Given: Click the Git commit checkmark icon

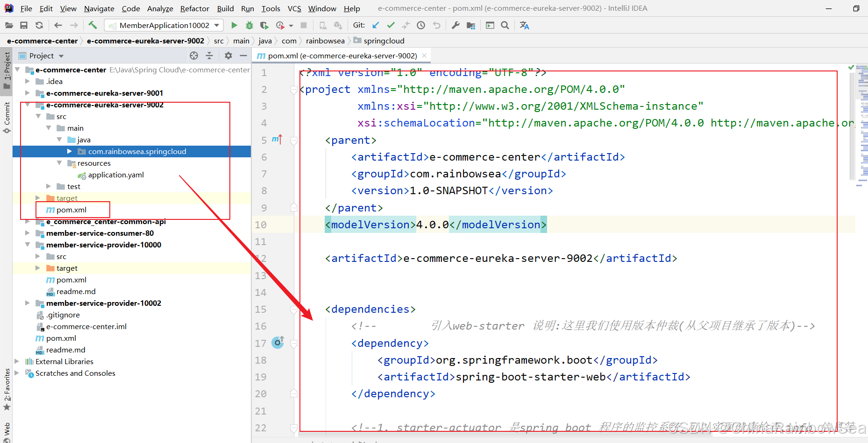Looking at the screenshot, I should pyautogui.click(x=391, y=25).
